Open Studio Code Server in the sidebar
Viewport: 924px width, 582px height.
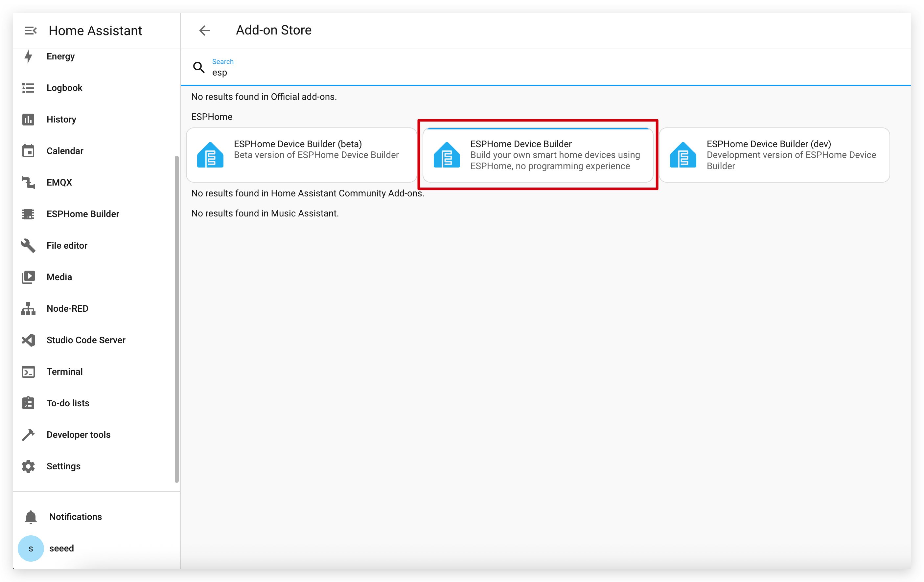pyautogui.click(x=96, y=340)
